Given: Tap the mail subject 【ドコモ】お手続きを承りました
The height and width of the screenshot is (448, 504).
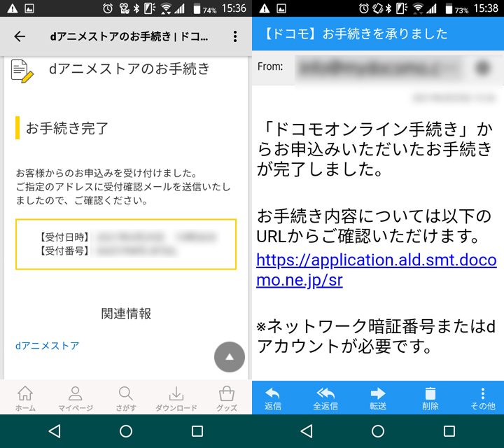Looking at the screenshot, I should (x=355, y=34).
